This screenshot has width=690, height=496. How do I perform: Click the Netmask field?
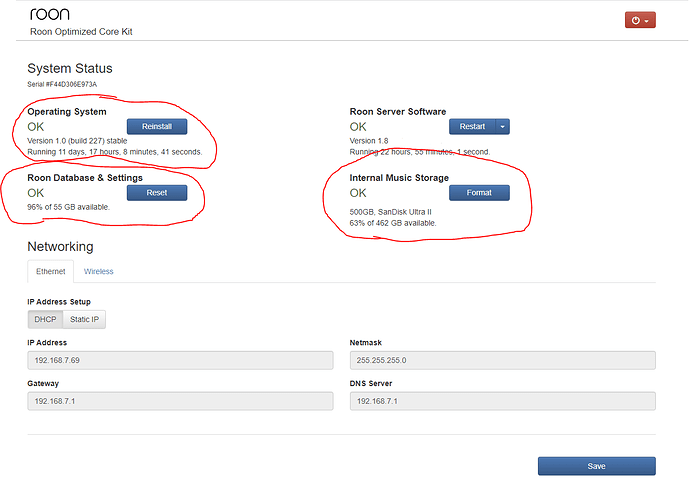point(503,360)
